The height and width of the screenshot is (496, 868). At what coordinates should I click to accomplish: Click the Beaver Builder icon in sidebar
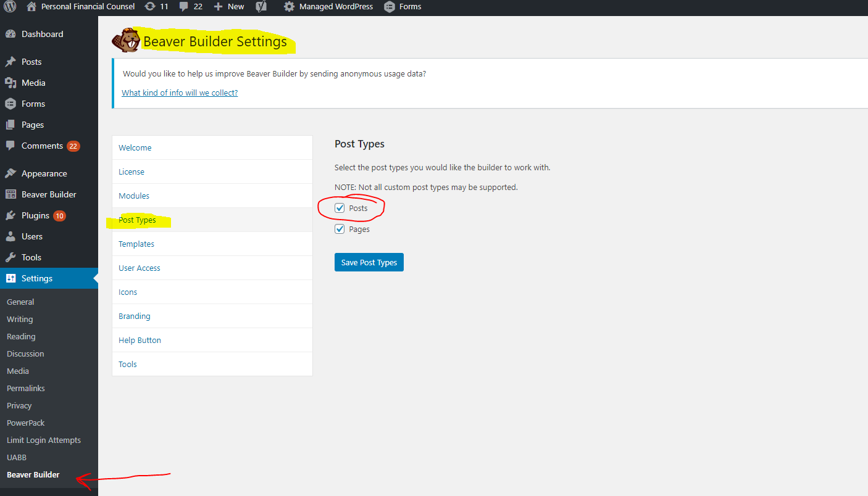point(10,194)
